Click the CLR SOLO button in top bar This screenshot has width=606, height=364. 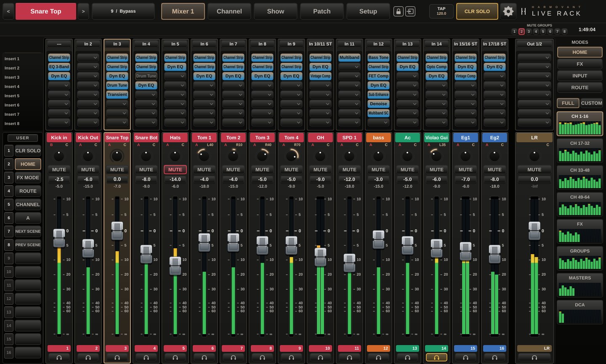click(477, 11)
